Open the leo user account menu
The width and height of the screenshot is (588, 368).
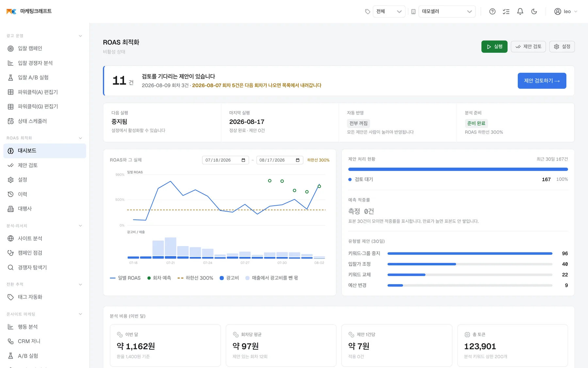coord(566,11)
